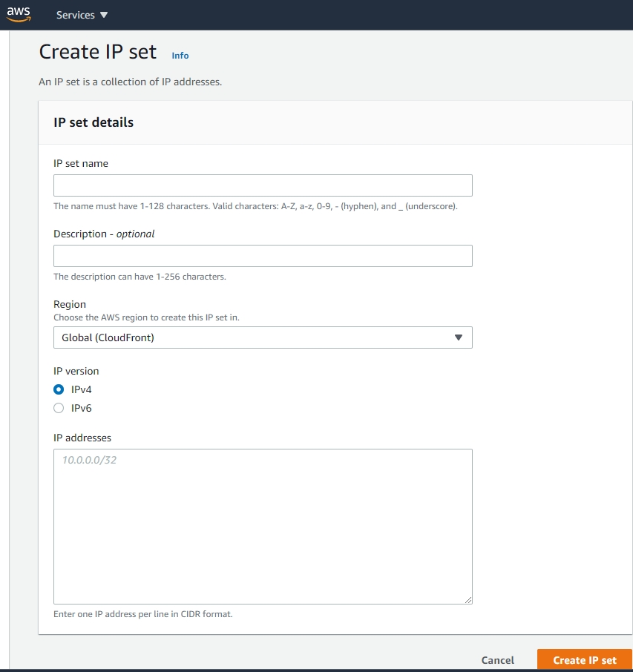Click the Region dropdown arrow icon
The height and width of the screenshot is (672, 633).
(459, 337)
